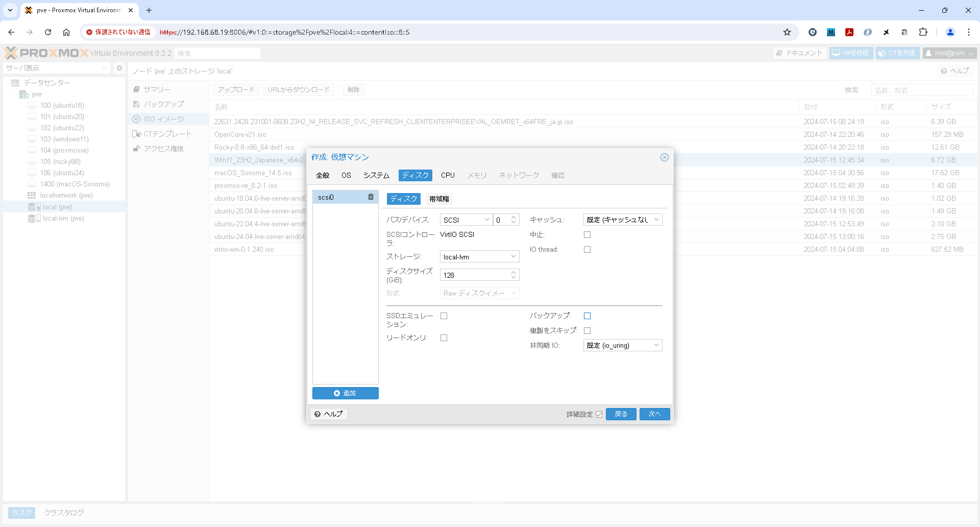Image resolution: width=980 pixels, height=527 pixels.
Task: Enable the IO thread checkbox
Action: [587, 250]
